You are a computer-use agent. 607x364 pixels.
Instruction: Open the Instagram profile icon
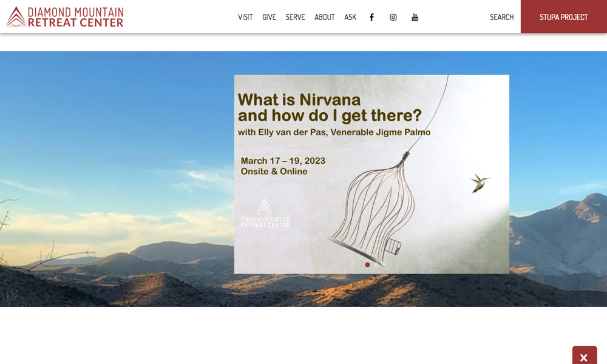pyautogui.click(x=393, y=17)
